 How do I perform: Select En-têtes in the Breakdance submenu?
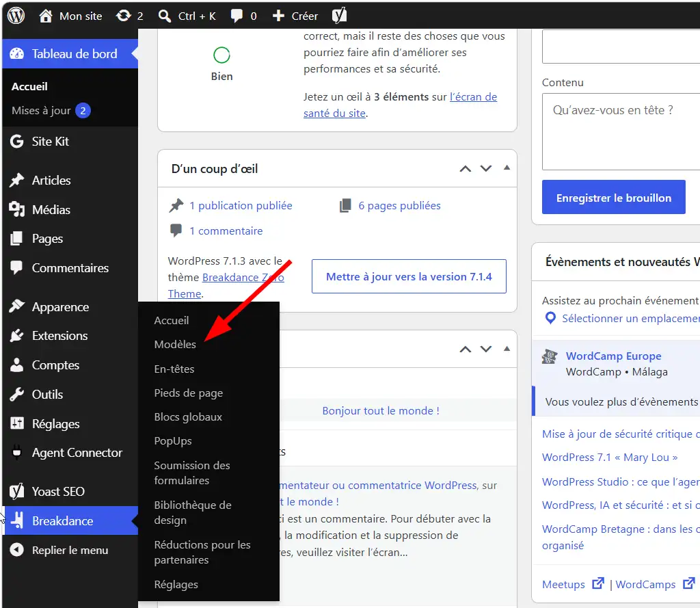click(x=174, y=369)
